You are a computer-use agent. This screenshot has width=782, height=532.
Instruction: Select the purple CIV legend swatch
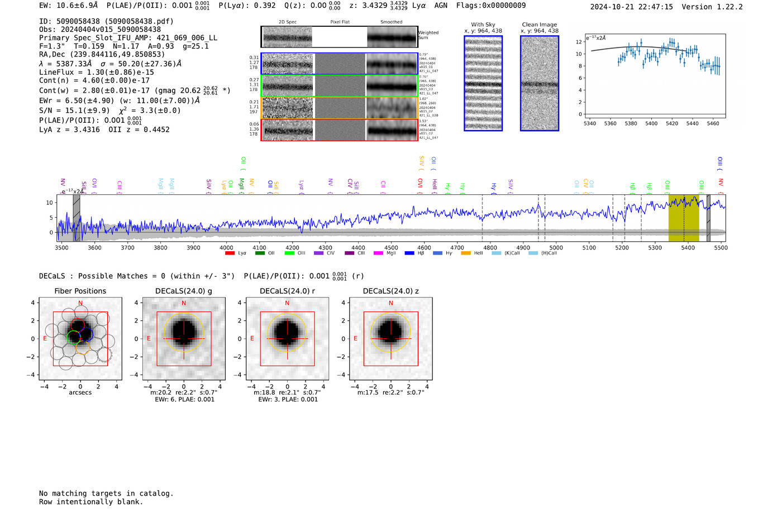pos(319,253)
